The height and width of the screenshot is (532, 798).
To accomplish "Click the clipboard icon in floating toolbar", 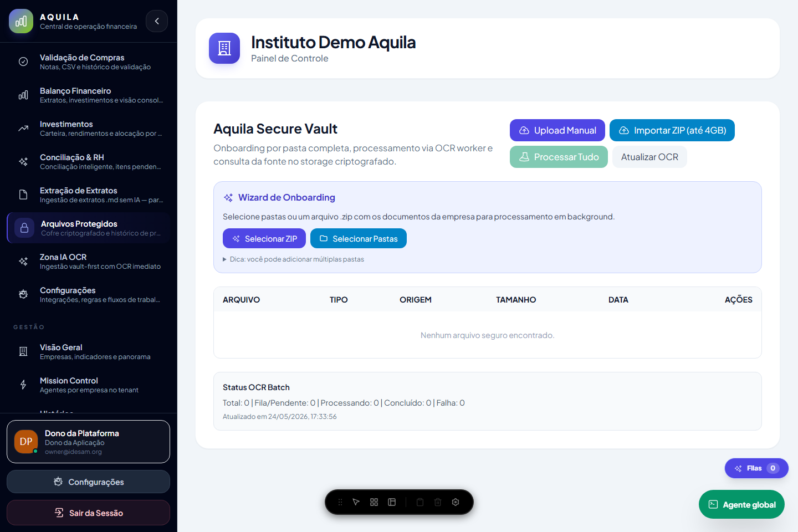I will (420, 502).
